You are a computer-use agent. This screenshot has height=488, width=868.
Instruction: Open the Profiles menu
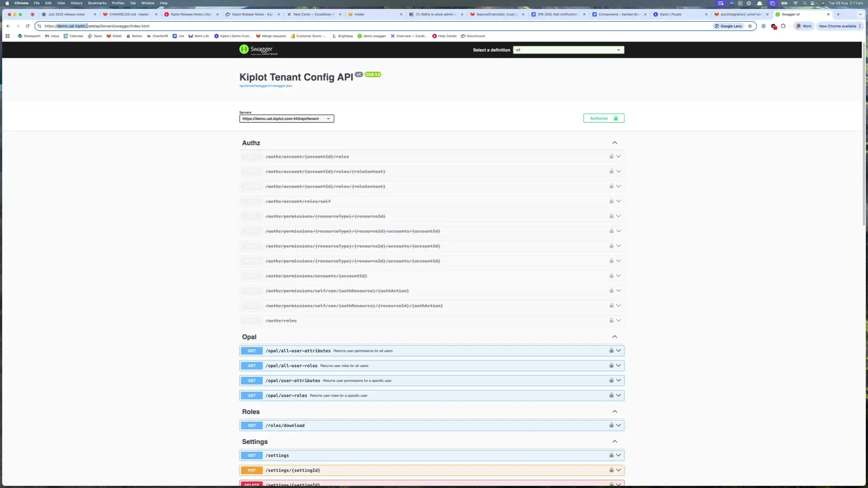[x=118, y=3]
